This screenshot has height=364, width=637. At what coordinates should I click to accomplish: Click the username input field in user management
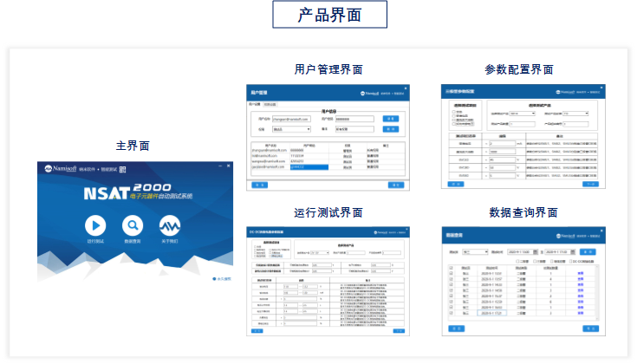pos(291,119)
